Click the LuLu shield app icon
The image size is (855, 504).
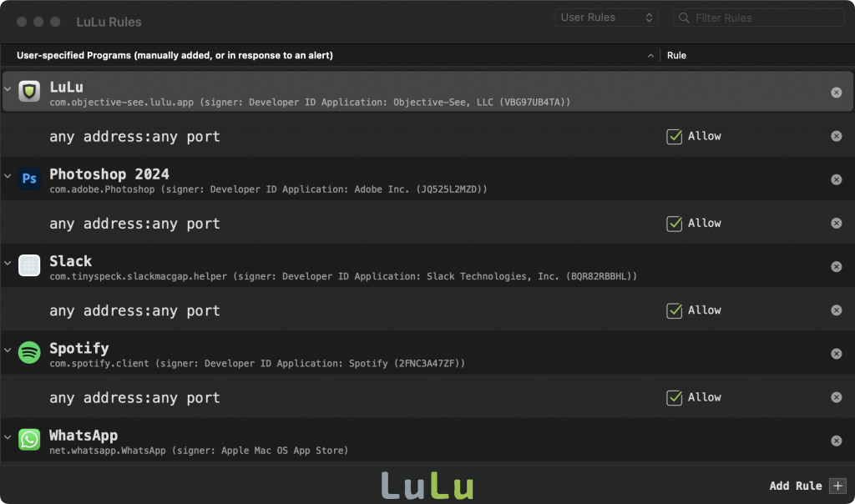click(30, 92)
